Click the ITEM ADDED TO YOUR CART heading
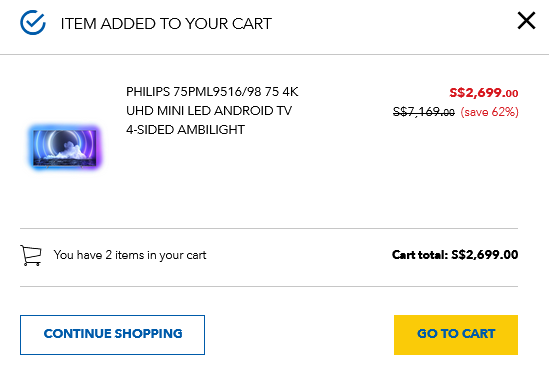Viewport: 549px width, 366px height. pyautogui.click(x=166, y=24)
